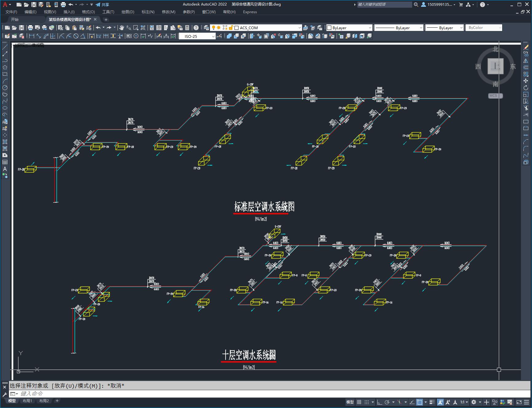Click the Save icon in quick access toolbar
The width and height of the screenshot is (532, 408).
33,4
